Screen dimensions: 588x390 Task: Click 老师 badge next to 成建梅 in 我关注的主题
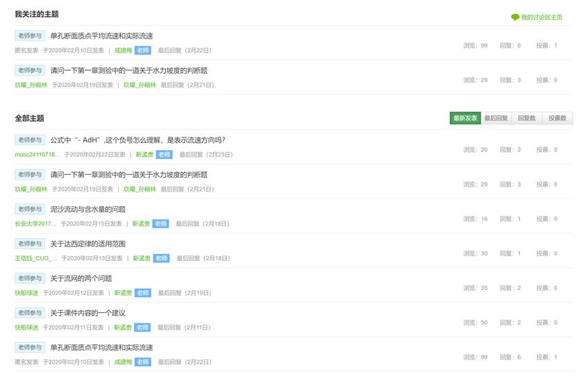[142, 51]
